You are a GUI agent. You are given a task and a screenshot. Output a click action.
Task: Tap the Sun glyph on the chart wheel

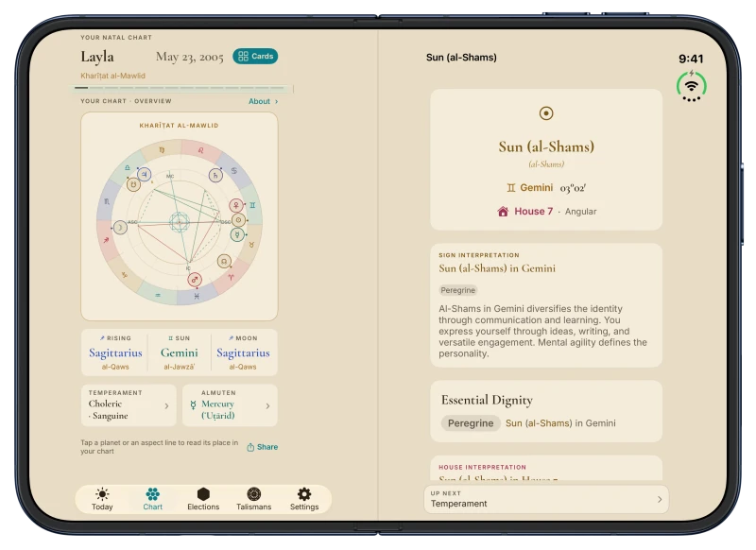tap(239, 220)
